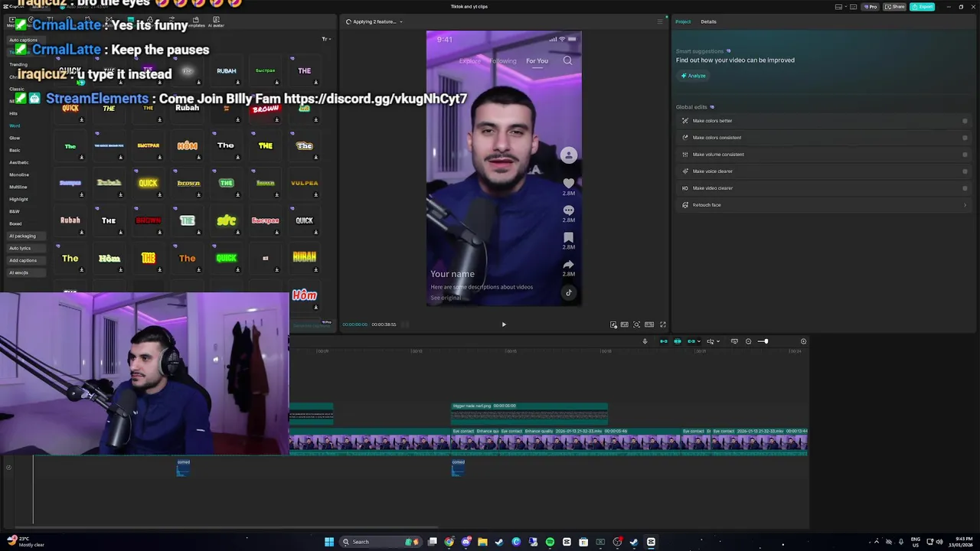Select the Multiline template category

click(x=18, y=187)
